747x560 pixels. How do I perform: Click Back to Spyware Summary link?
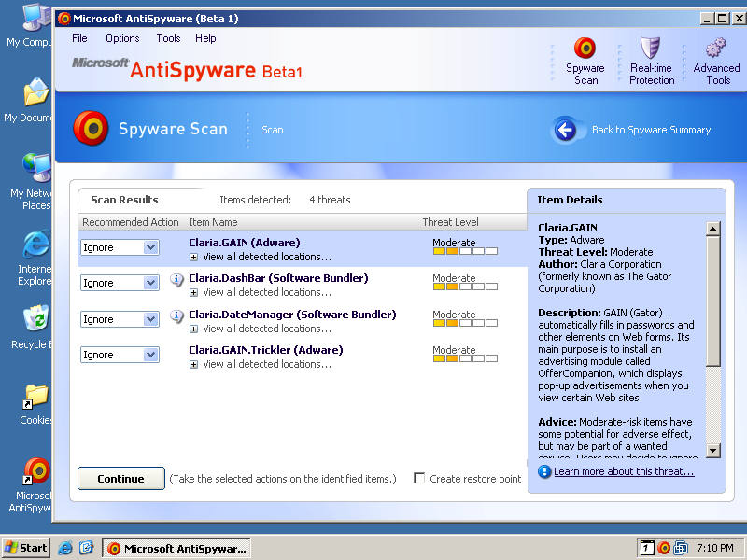[651, 130]
